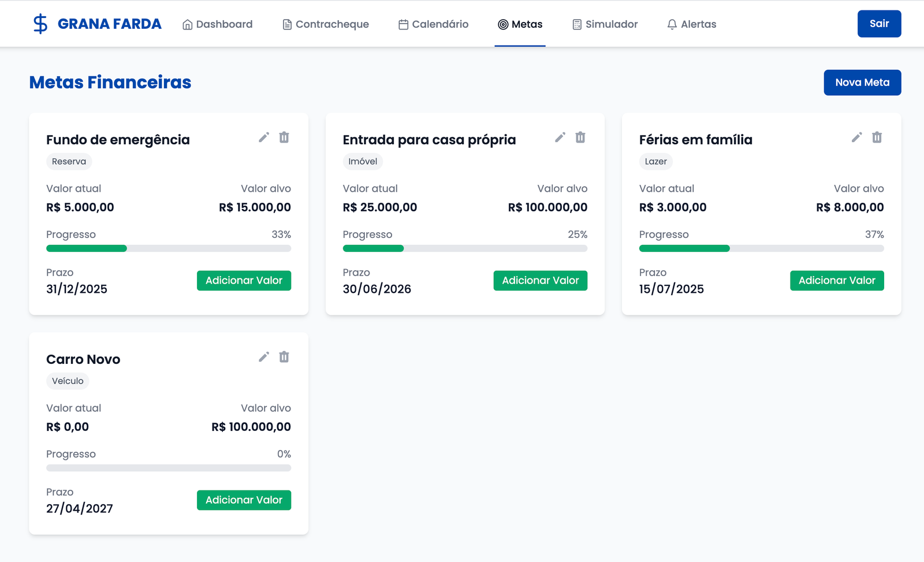Viewport: 924px width, 562px height.
Task: Delete the Carro Novo goal
Action: 284,357
